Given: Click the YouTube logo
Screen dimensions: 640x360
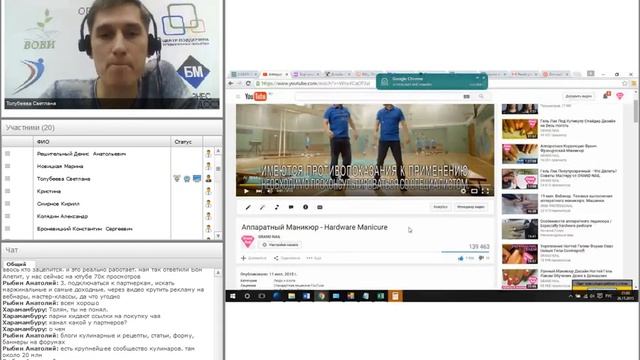Looking at the screenshot, I should tap(256, 96).
